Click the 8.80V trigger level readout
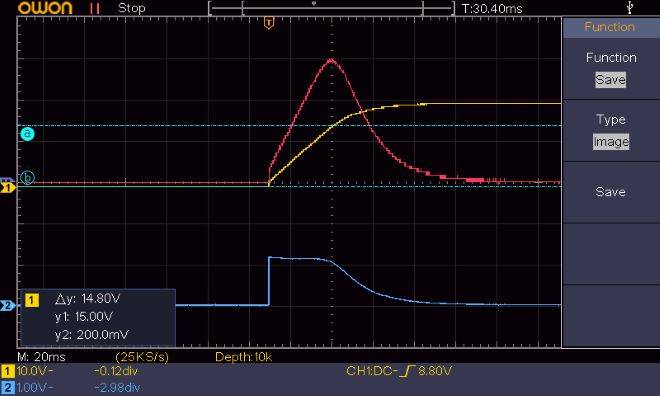This screenshot has width=660, height=396. tap(435, 371)
